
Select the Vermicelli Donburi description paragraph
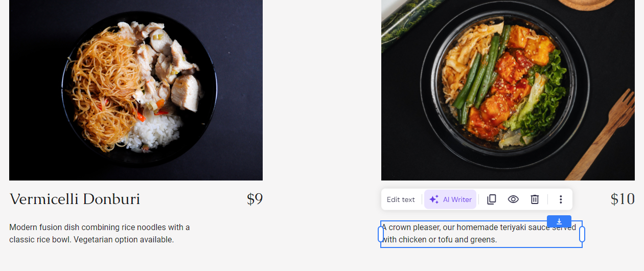coord(100,233)
